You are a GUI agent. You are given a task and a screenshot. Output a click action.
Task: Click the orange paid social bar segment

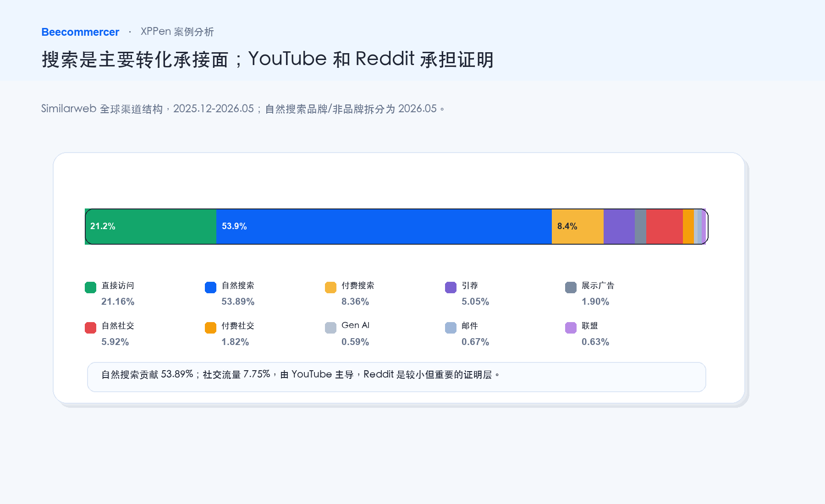tap(688, 226)
